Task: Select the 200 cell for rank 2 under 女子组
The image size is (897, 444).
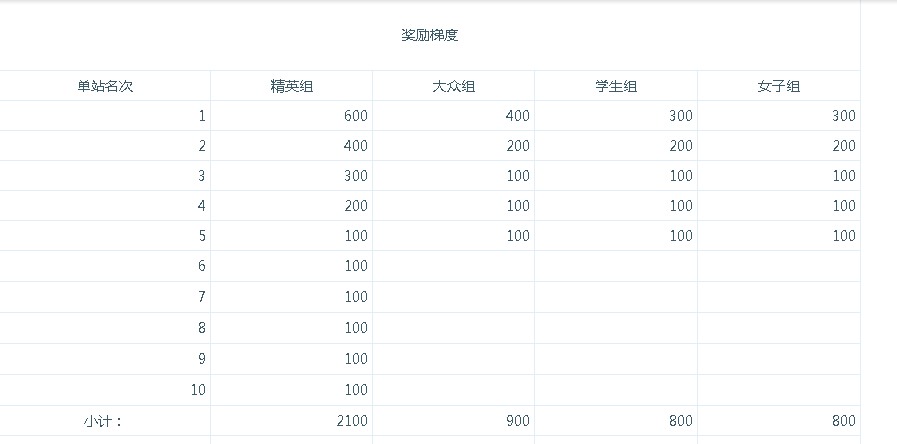Action: [779, 145]
